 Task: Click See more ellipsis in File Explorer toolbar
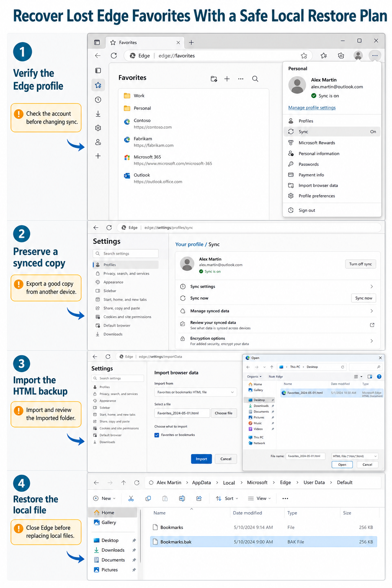coord(285,498)
